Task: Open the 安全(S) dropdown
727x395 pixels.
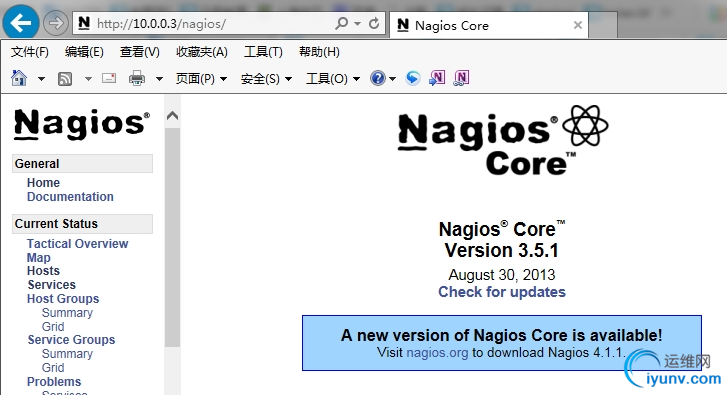Action: coord(266,78)
